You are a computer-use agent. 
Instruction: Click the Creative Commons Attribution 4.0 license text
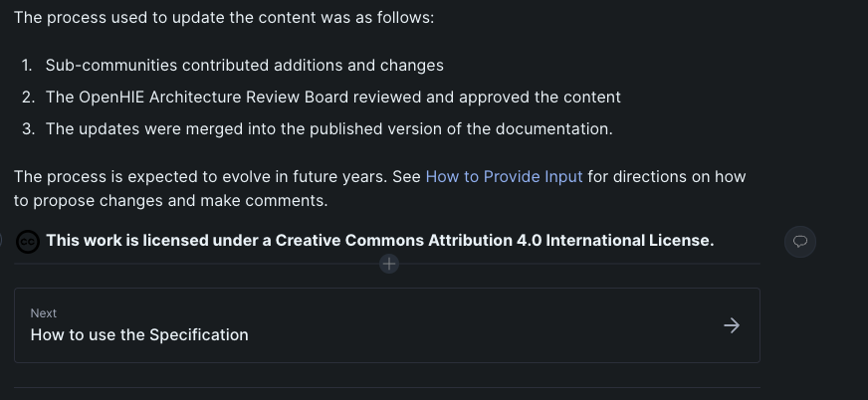point(380,241)
